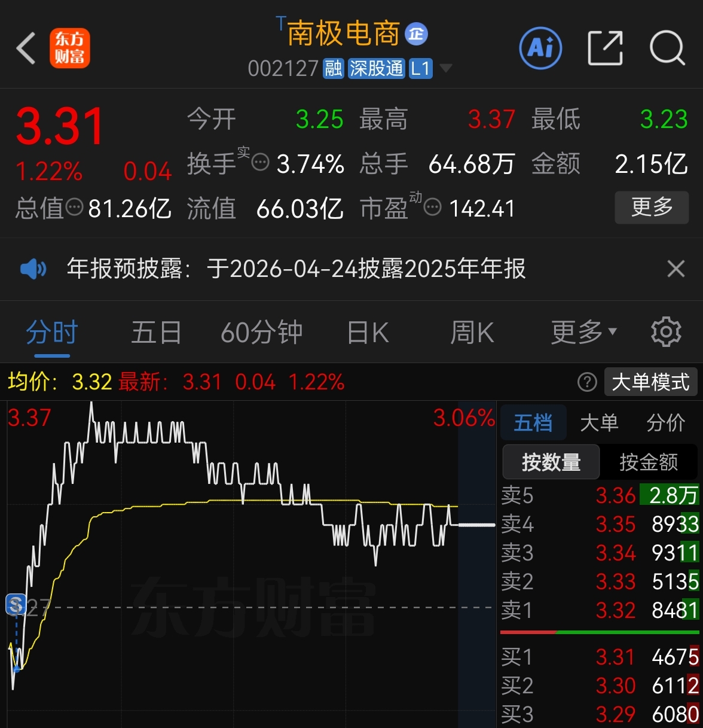The height and width of the screenshot is (728, 703).
Task: Tap 卖2 order row at 3.33
Action: 600,581
